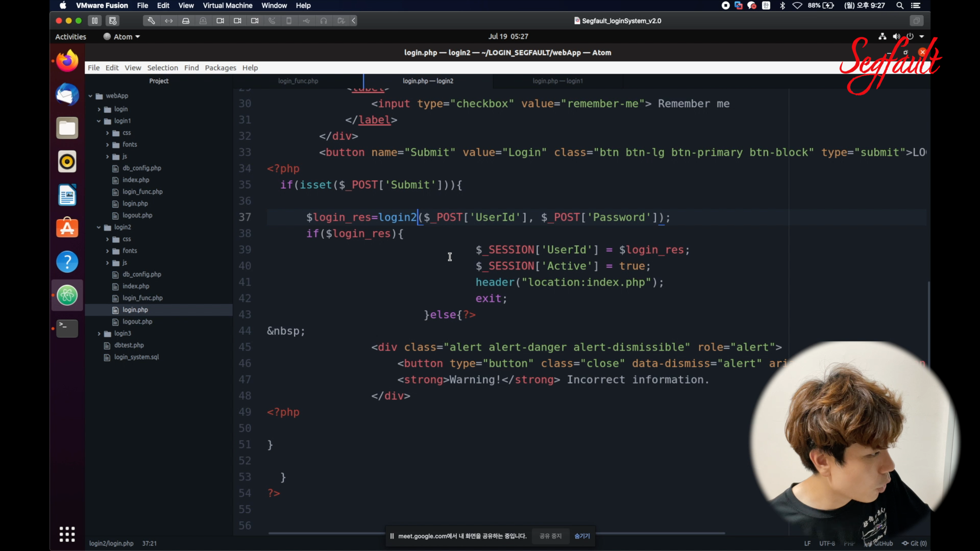This screenshot has height=551, width=980.
Task: Click the macOS Bluetooth menu bar icon
Action: pos(782,6)
